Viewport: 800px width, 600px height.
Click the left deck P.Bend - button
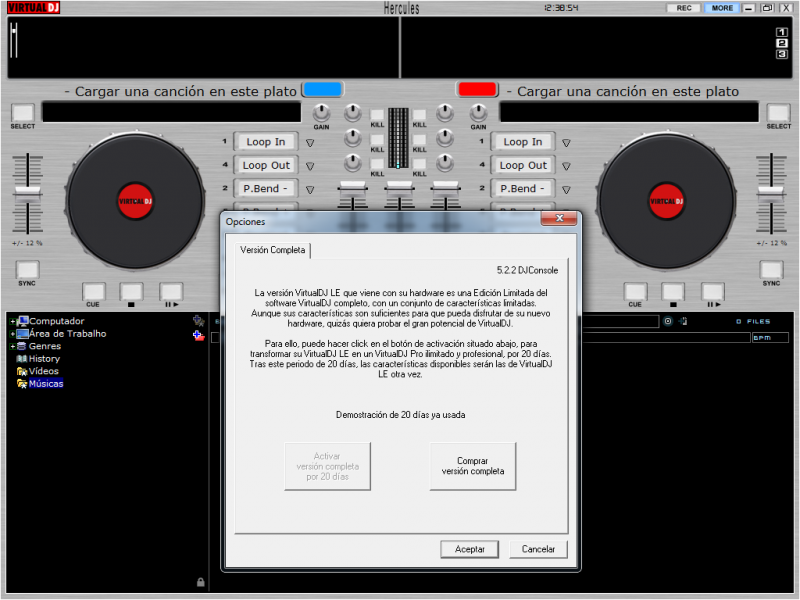(266, 189)
